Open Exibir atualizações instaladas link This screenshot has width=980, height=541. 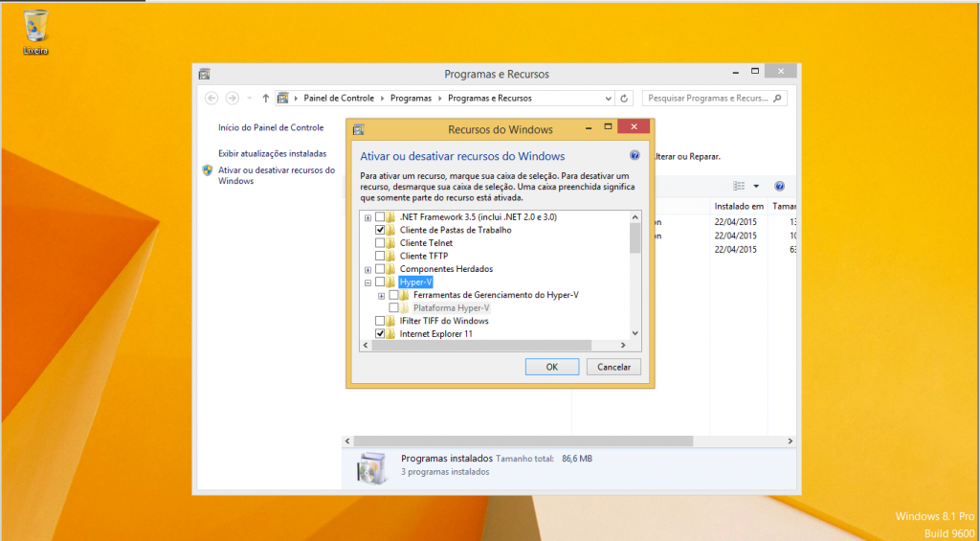coord(272,153)
